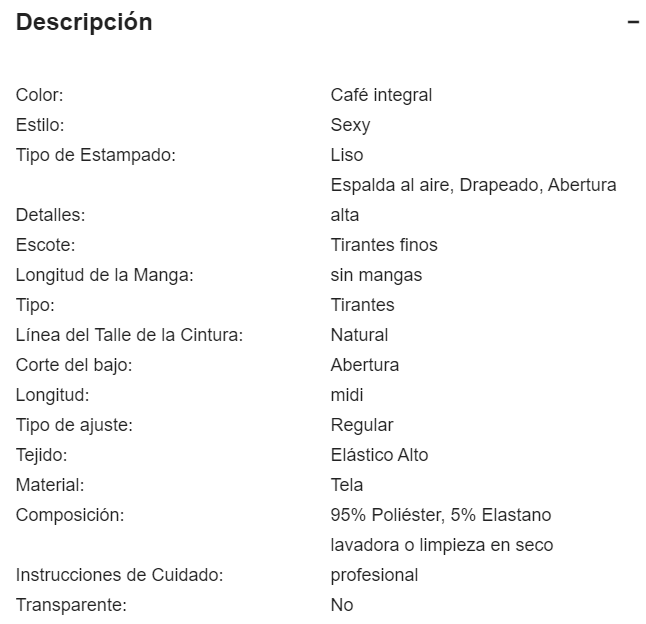Image resolution: width=646 pixels, height=624 pixels.
Task: Click the Línea del Talle de la Cintura label
Action: click(129, 335)
